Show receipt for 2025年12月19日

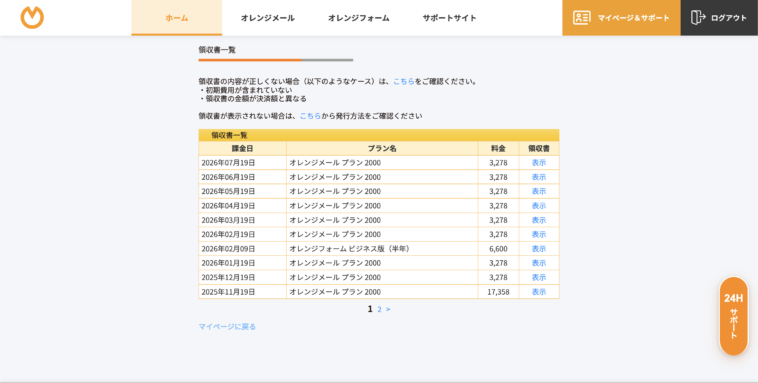coord(539,278)
